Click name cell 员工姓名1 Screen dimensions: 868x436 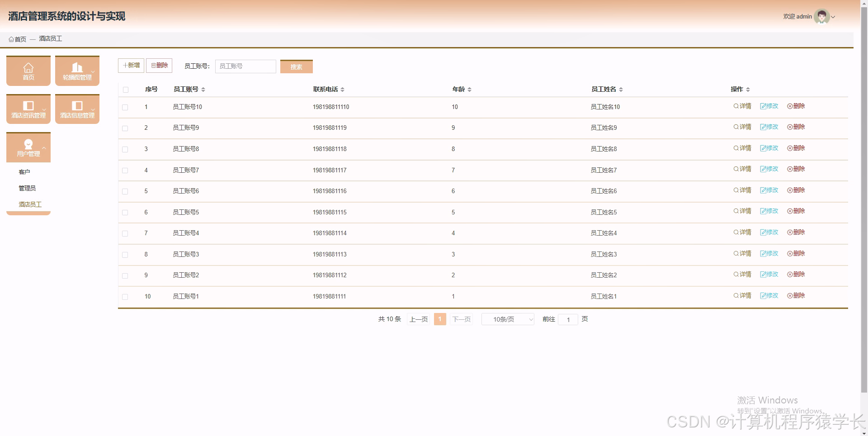(604, 297)
